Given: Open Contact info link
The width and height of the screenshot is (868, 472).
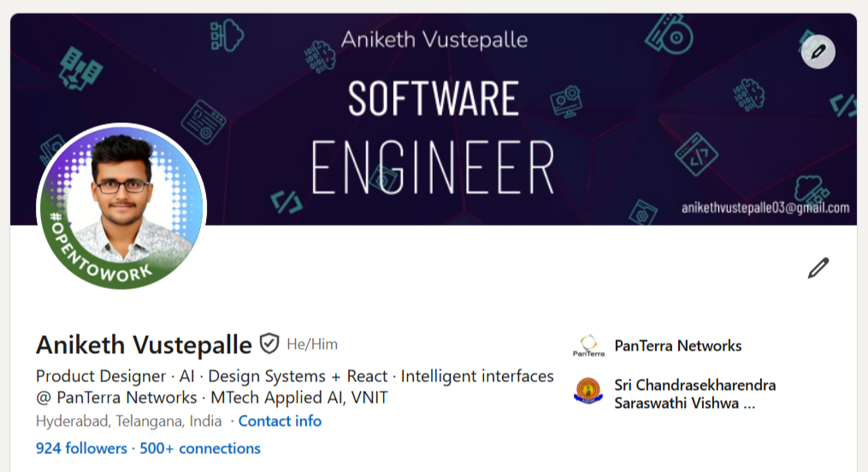Looking at the screenshot, I should (x=280, y=421).
